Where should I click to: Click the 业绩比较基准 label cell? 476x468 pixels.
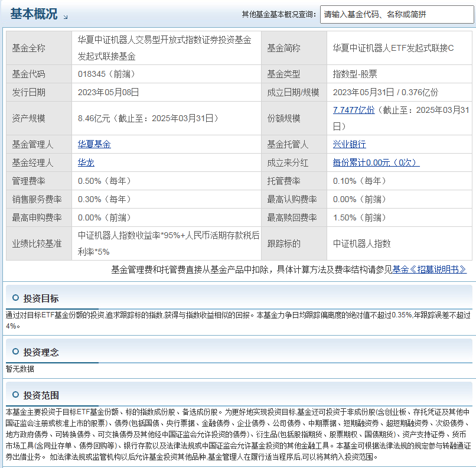(39, 243)
